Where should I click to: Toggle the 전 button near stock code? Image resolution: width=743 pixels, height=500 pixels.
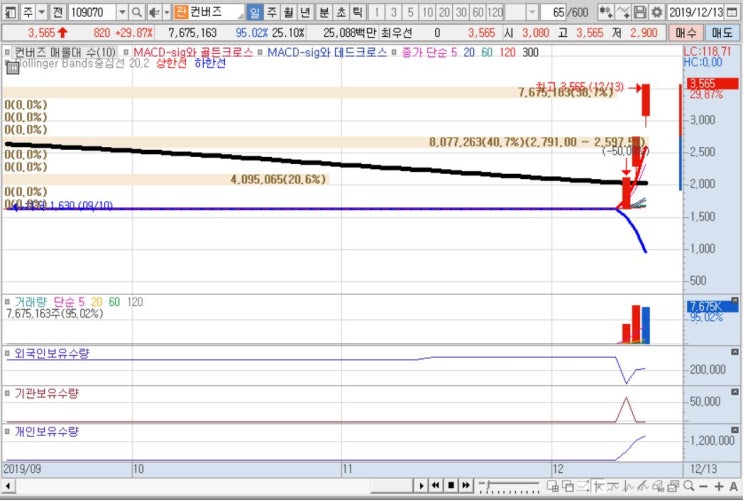58,12
